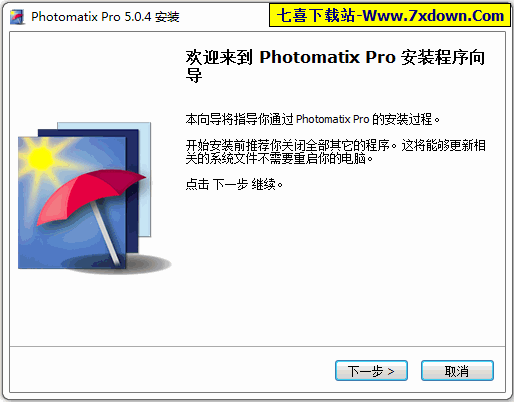Click the yellow sun in the artwork
The width and height of the screenshot is (514, 402).
click(x=41, y=158)
